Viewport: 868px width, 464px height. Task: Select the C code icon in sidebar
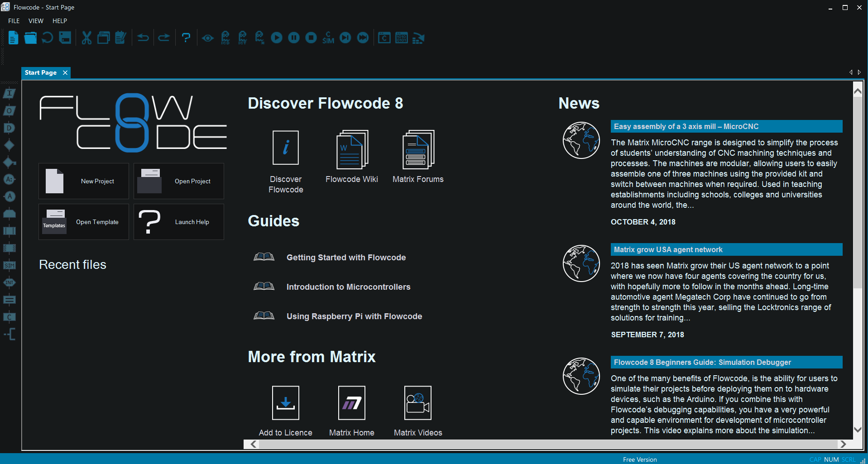tap(10, 317)
